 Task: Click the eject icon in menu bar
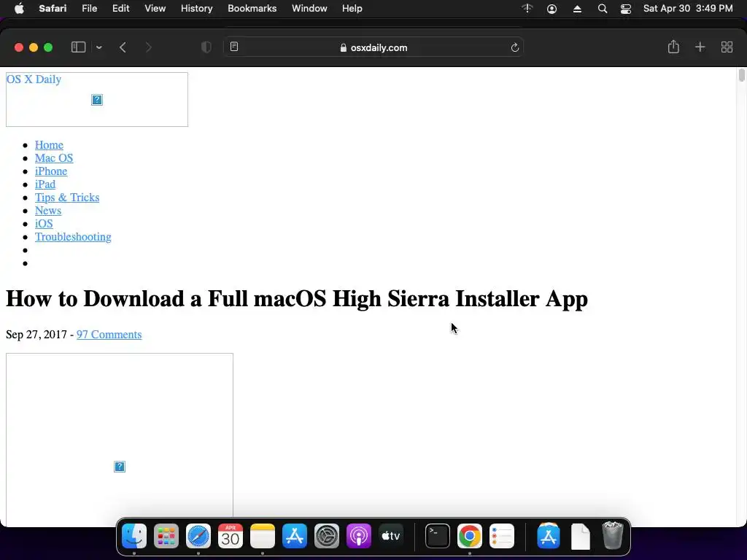point(577,9)
